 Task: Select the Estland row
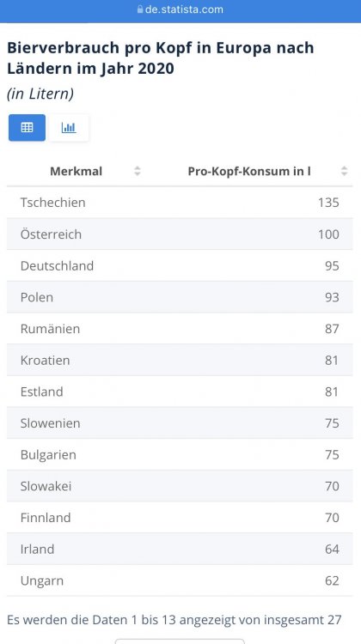(x=180, y=392)
